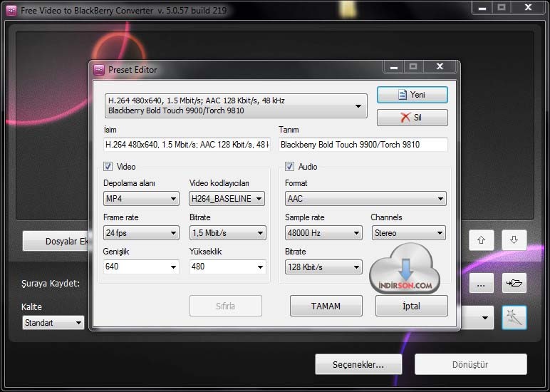Click the Yeni new preset button

412,95
